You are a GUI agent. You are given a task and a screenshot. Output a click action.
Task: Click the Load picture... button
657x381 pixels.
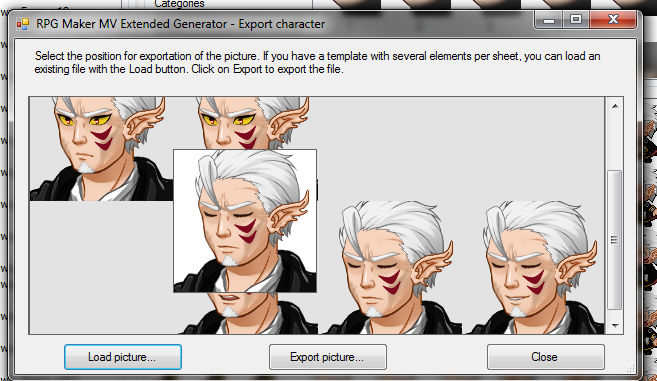point(123,357)
